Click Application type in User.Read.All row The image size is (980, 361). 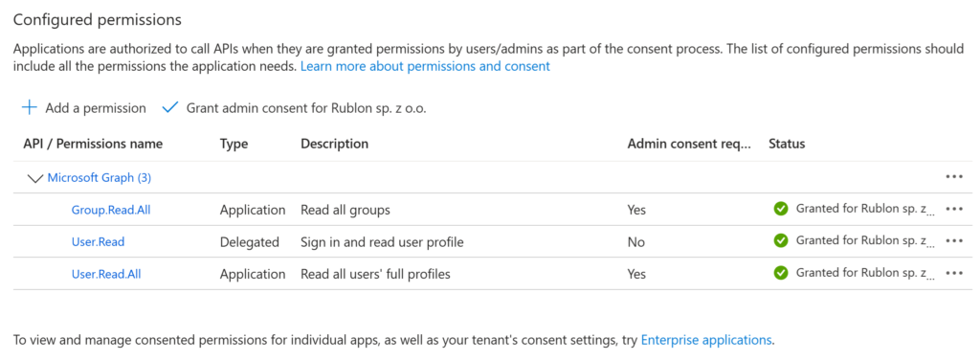tap(253, 274)
